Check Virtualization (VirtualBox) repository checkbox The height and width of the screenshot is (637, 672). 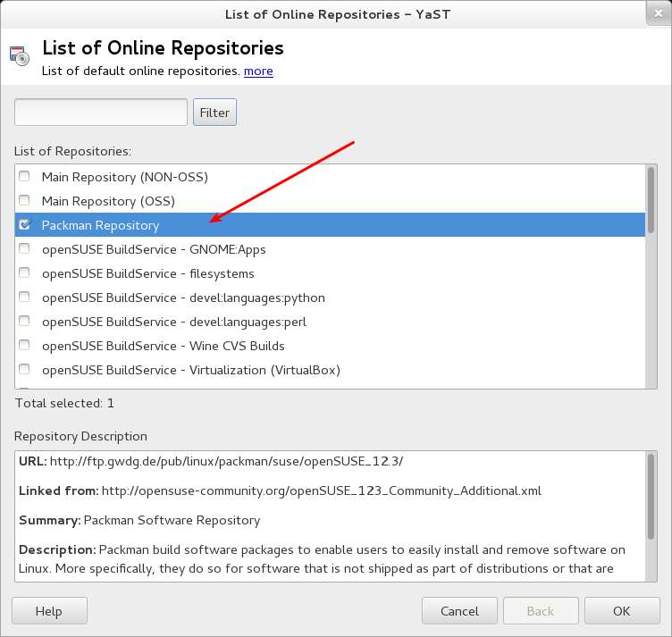pos(24,369)
